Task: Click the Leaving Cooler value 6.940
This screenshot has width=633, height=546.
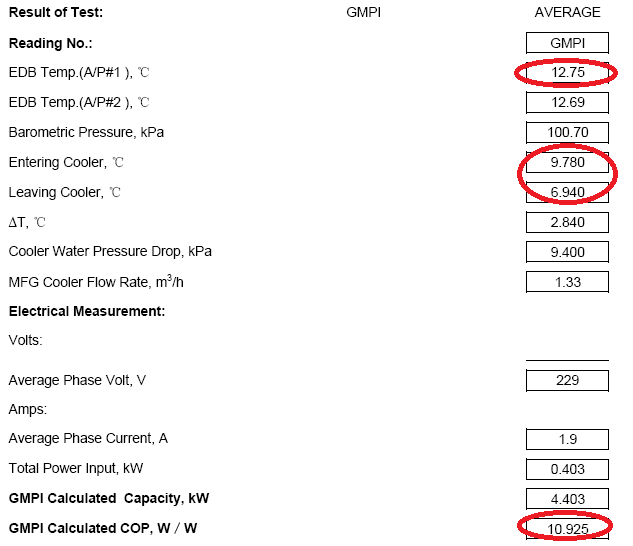Action: (x=567, y=192)
